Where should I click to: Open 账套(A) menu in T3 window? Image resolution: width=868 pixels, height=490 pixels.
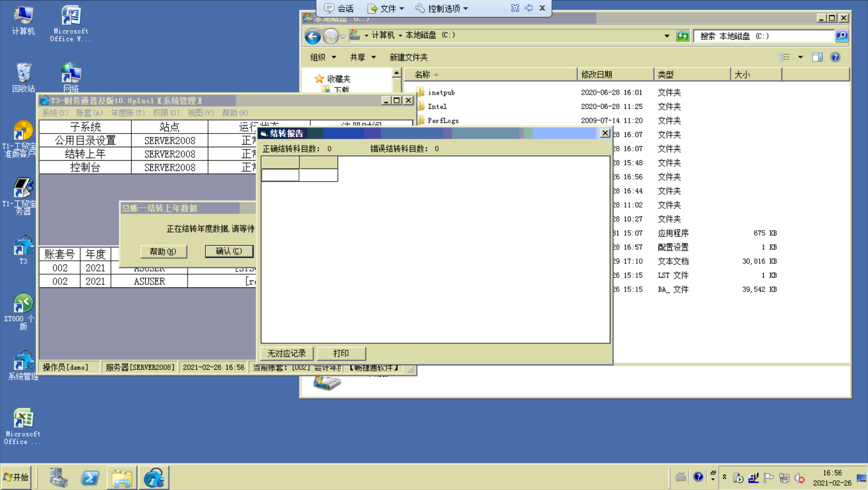pos(89,113)
